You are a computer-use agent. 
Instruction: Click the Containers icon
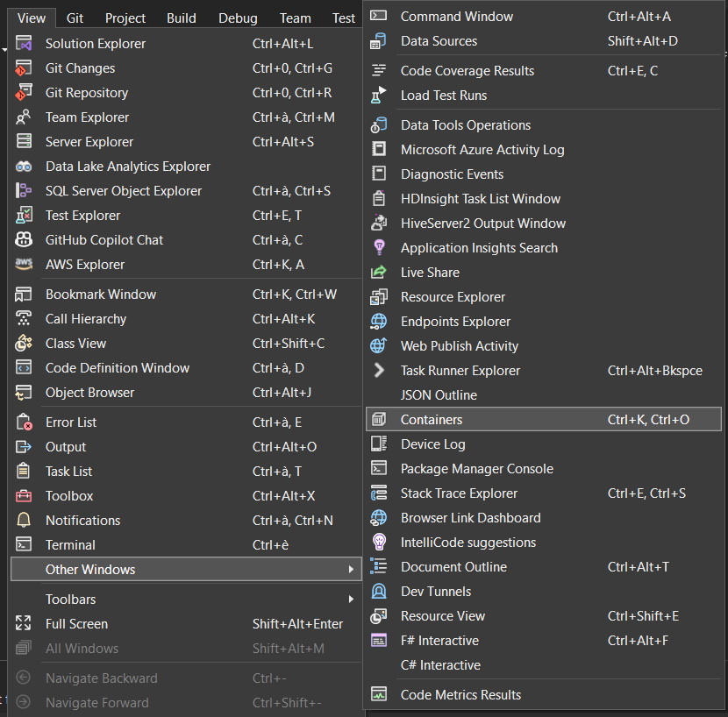pos(379,419)
